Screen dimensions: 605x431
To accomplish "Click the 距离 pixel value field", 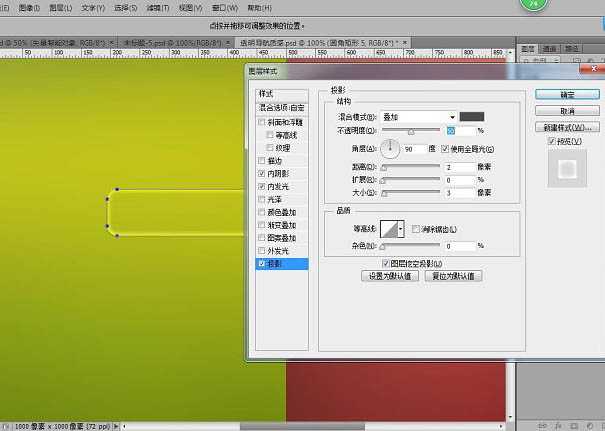I will [x=460, y=167].
